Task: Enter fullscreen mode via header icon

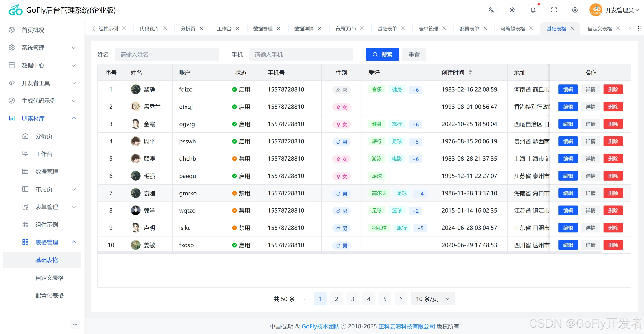Action: [554, 10]
